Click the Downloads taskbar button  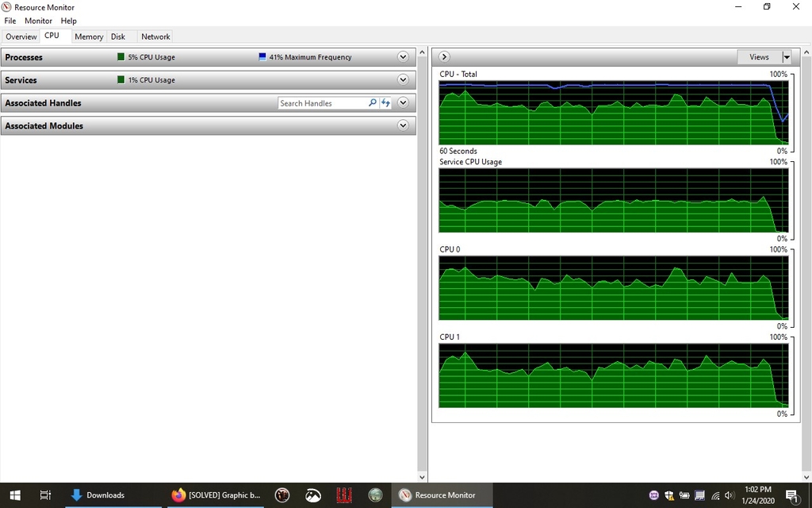pos(98,495)
